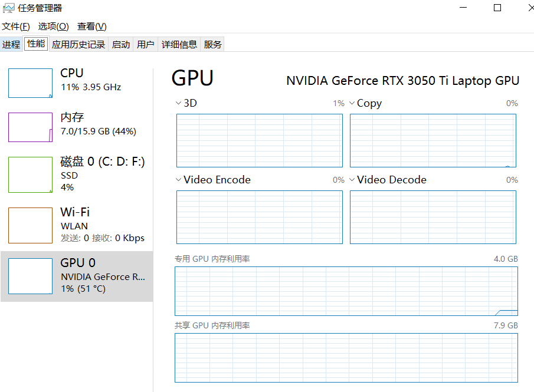Select the CPU usage thumbnail graph
The image size is (534, 392).
coord(30,83)
